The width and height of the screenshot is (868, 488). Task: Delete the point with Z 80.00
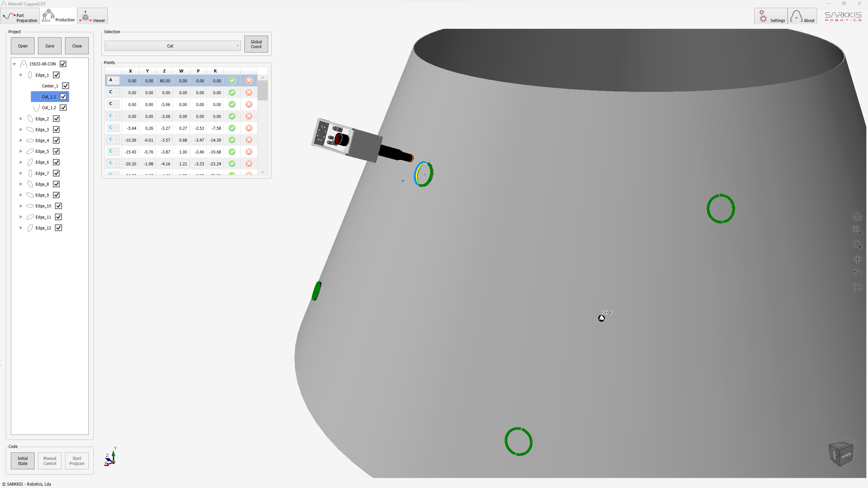coord(249,81)
